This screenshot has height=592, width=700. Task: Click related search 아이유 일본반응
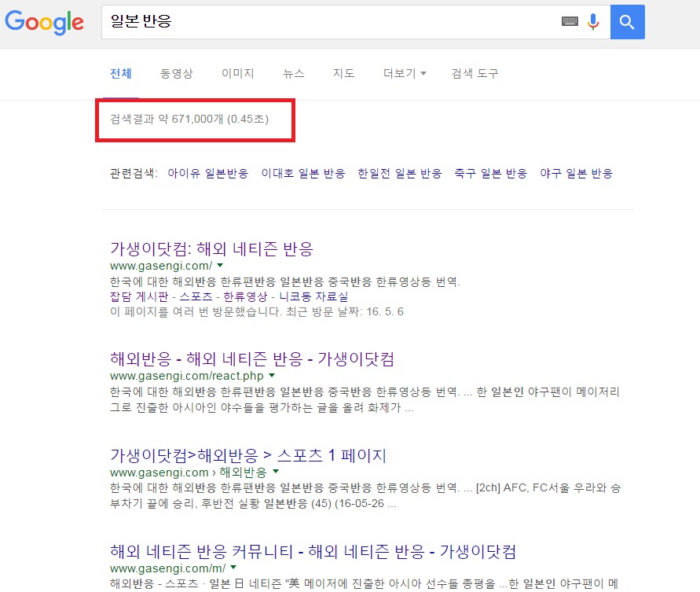pyautogui.click(x=207, y=174)
